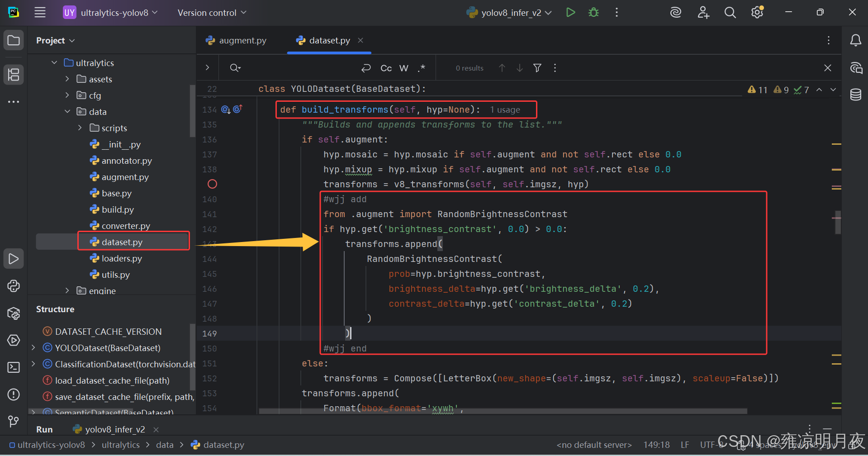Expand YOLODataset in Structure panel
This screenshot has height=456, width=868.
33,347
